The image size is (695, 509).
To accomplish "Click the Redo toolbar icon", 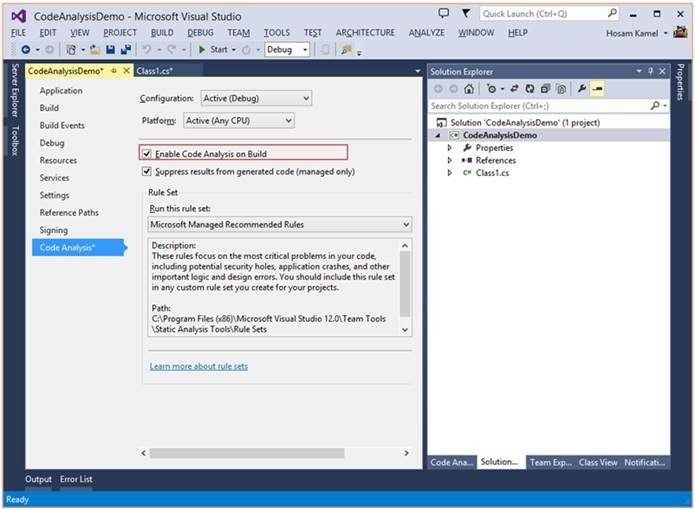I will click(x=172, y=50).
